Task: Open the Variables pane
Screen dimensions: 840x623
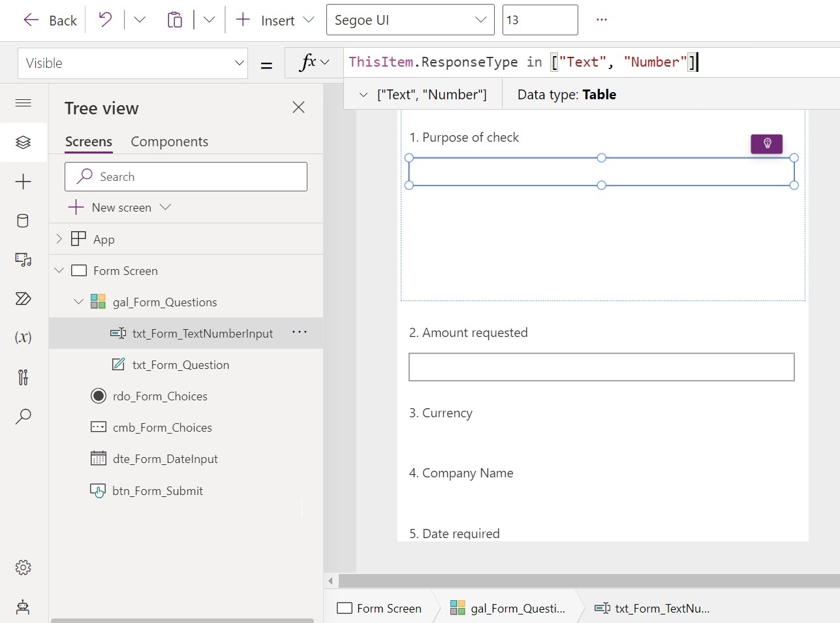Action: point(23,337)
